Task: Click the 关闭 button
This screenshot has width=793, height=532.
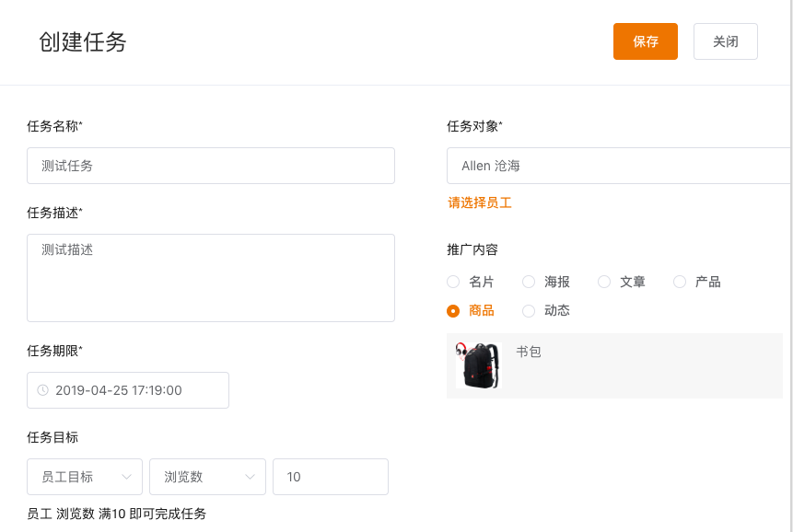Action: tap(725, 41)
